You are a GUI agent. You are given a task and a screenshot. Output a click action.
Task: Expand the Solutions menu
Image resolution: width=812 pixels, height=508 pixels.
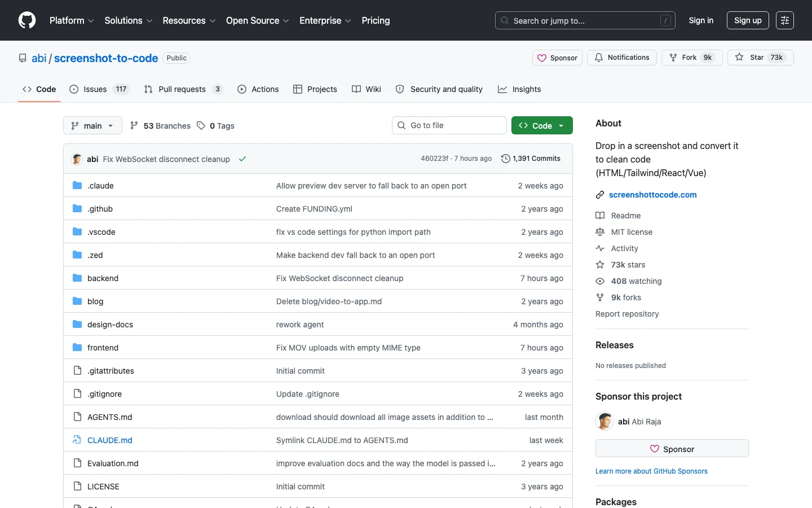tap(129, 20)
